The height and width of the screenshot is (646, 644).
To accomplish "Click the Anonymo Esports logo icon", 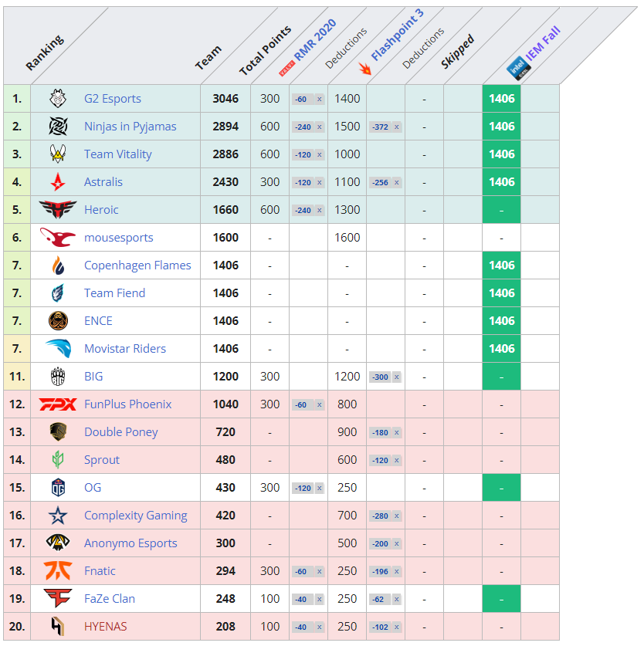I will 58,543.
